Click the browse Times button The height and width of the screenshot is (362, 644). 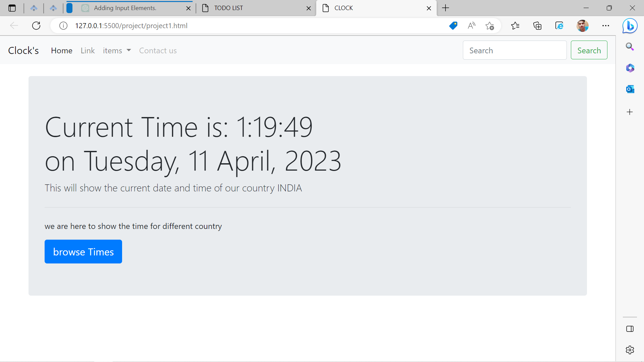(83, 251)
